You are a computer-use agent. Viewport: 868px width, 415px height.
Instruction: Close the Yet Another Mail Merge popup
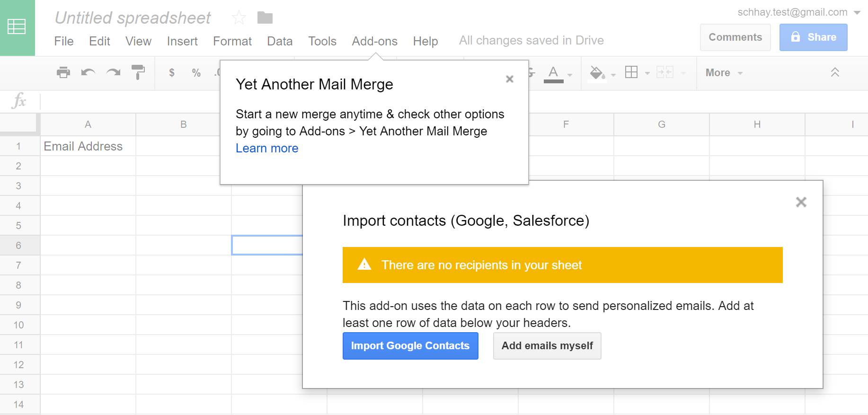(x=509, y=79)
